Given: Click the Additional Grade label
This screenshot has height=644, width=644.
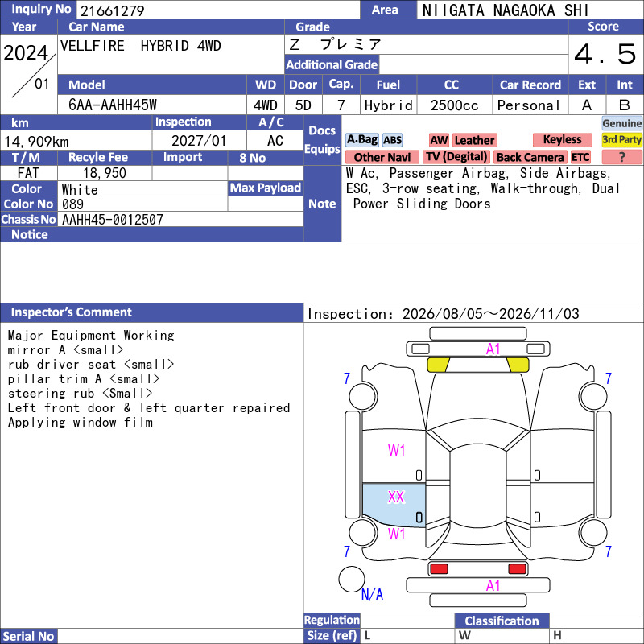Looking at the screenshot, I should click(332, 65).
